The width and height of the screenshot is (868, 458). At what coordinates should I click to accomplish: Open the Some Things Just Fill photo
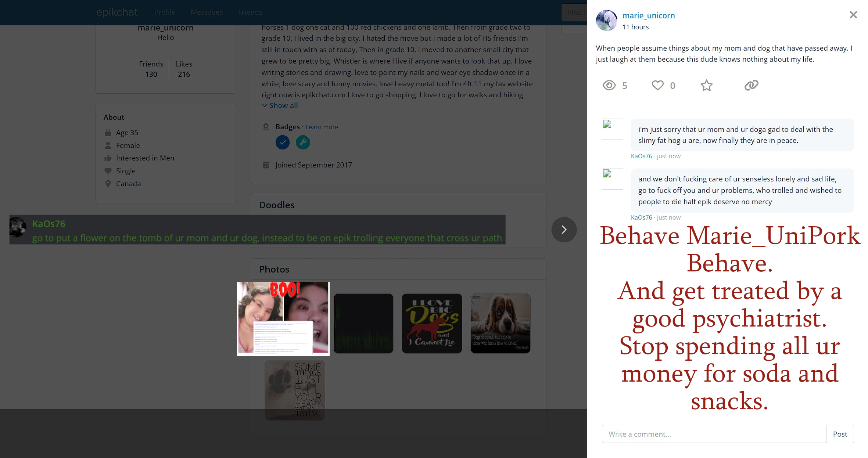click(295, 390)
